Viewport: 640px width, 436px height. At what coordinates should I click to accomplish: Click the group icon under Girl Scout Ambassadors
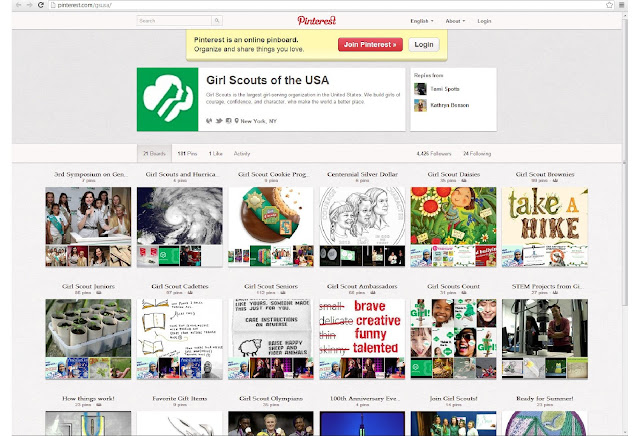click(x=373, y=293)
